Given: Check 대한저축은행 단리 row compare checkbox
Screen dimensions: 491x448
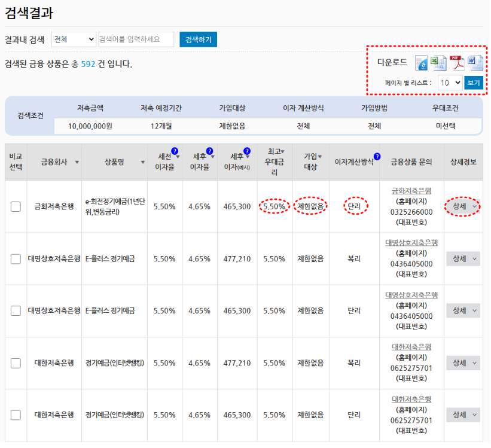Looking at the screenshot, I should click(16, 415).
